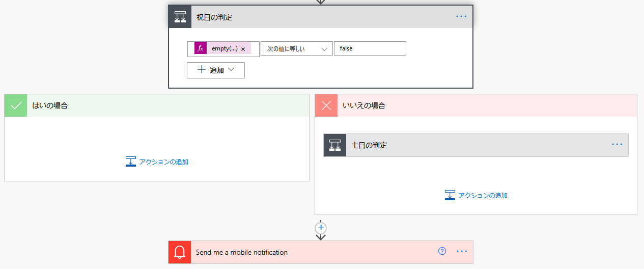Click the false value input field
Viewport: 644px width, 269px height.
(370, 48)
